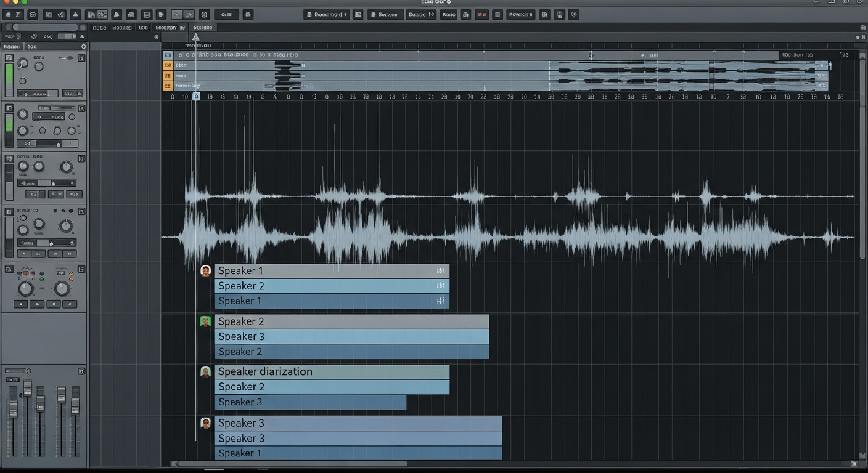Click the Sumoee button in top toolbar
The width and height of the screenshot is (868, 473).
tap(385, 14)
